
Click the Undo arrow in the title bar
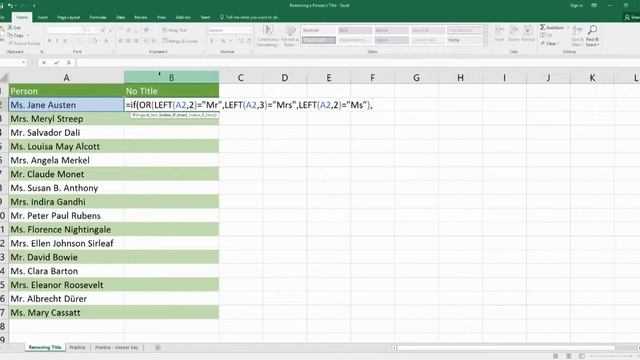(10, 6)
